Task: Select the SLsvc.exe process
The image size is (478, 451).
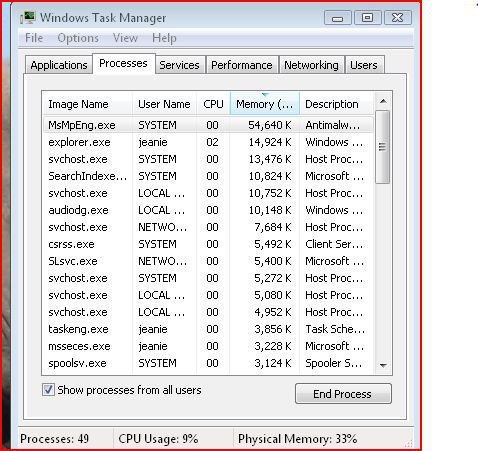Action: pos(208,261)
